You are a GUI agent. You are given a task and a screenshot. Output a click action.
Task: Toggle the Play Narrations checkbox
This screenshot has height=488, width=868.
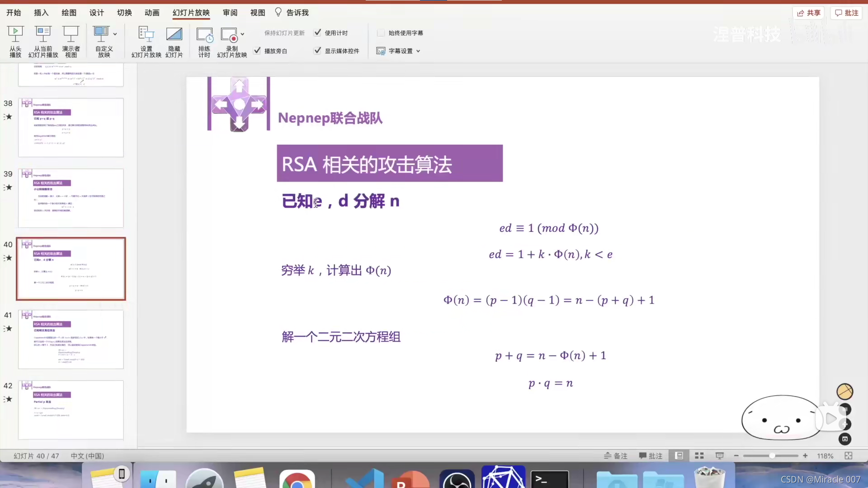[x=257, y=51]
